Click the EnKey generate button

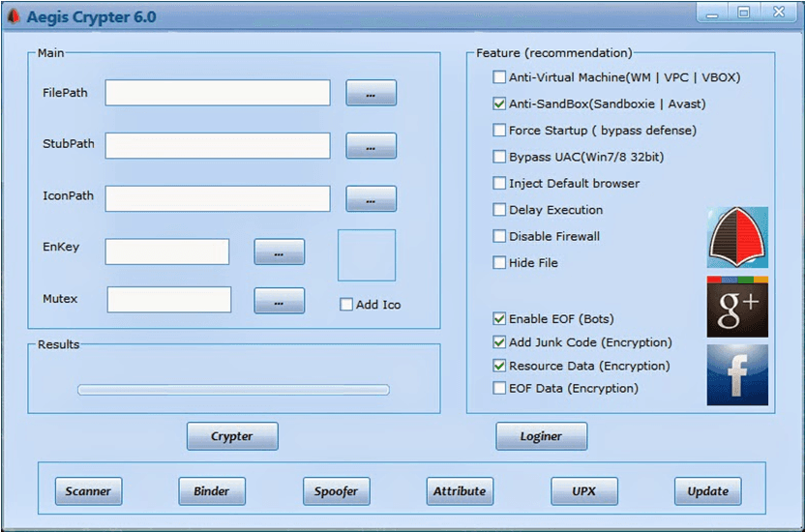tap(279, 251)
